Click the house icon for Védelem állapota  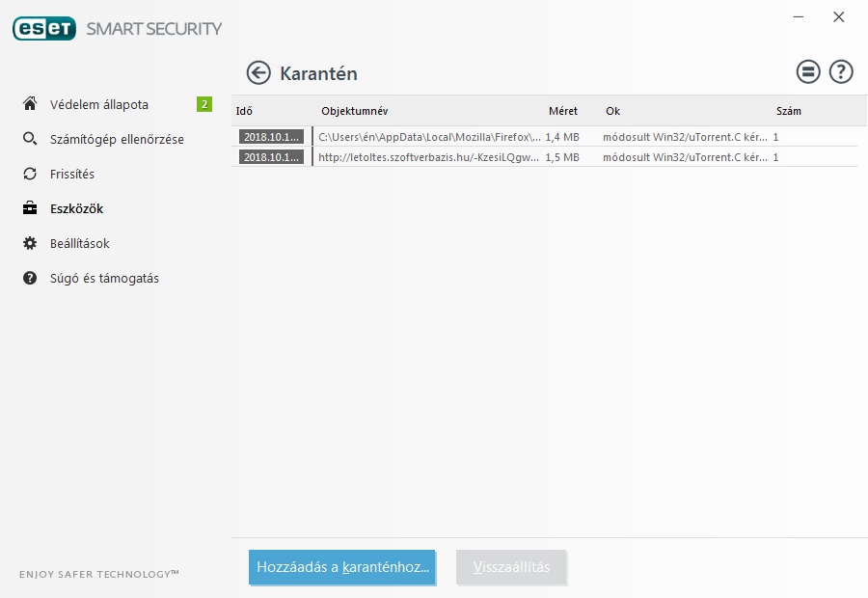tap(30, 104)
